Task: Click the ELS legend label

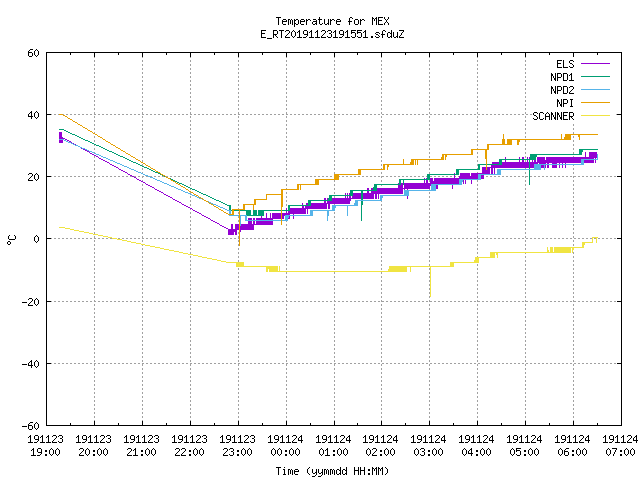Action: [565, 64]
